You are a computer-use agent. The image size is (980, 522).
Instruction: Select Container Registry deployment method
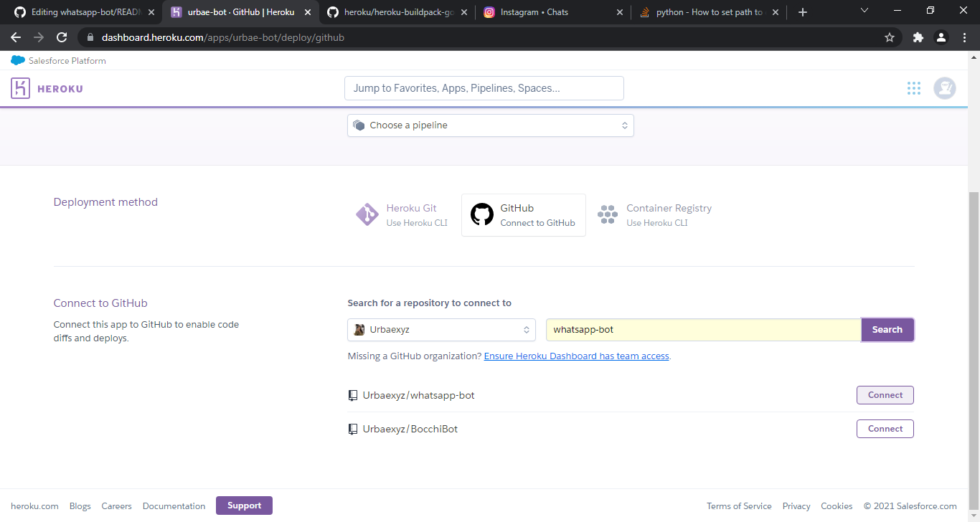click(654, 215)
